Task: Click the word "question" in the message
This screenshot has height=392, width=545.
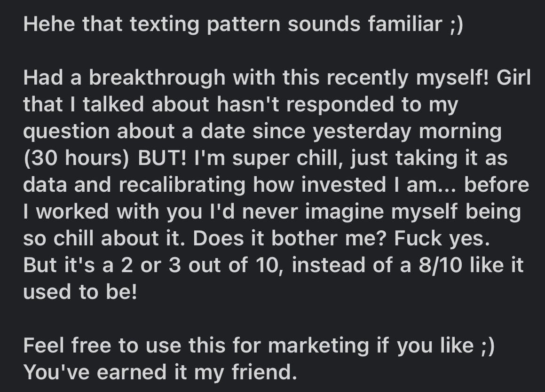Action: [66, 132]
